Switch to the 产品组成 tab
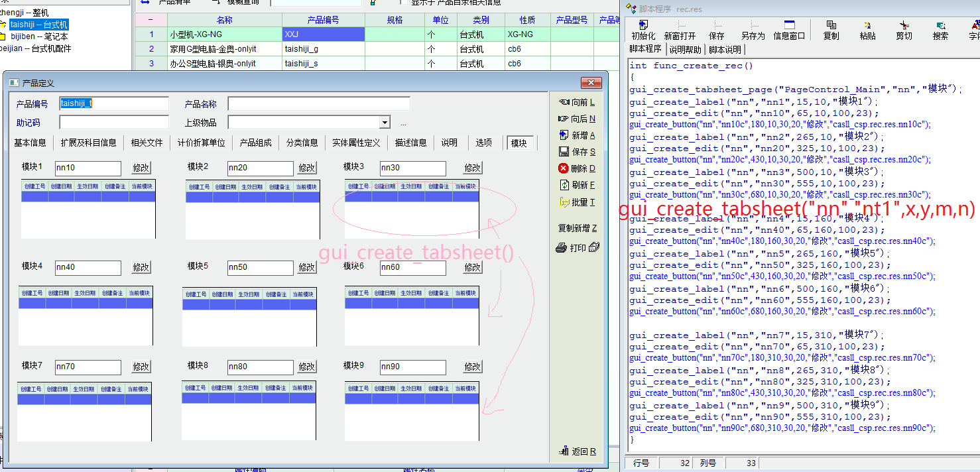The height and width of the screenshot is (472, 980). (255, 143)
